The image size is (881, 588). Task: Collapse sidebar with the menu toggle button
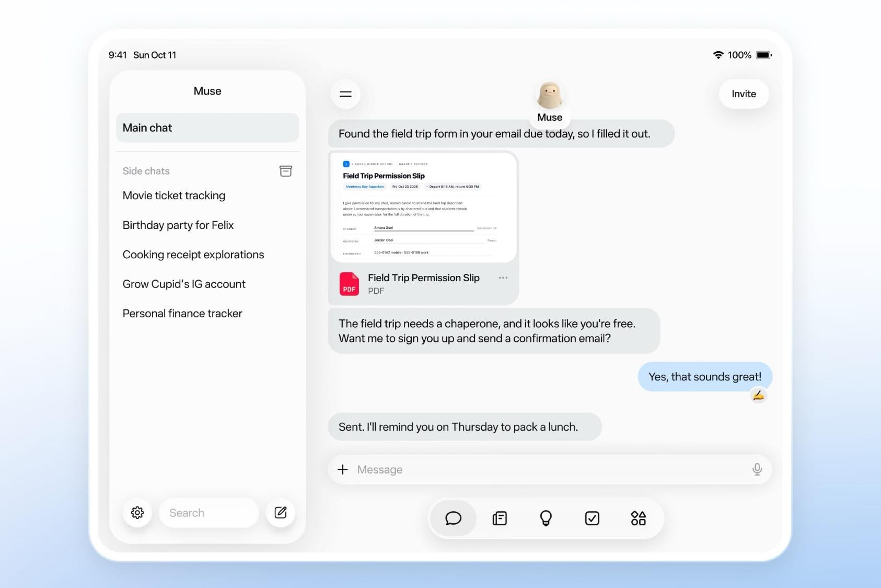pyautogui.click(x=345, y=94)
